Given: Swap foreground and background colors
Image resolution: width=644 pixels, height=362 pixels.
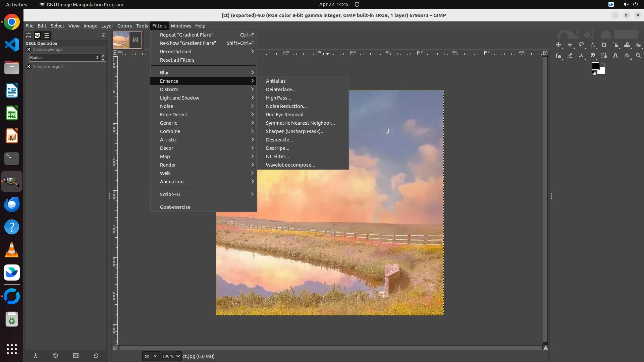Looking at the screenshot, I should tap(603, 64).
